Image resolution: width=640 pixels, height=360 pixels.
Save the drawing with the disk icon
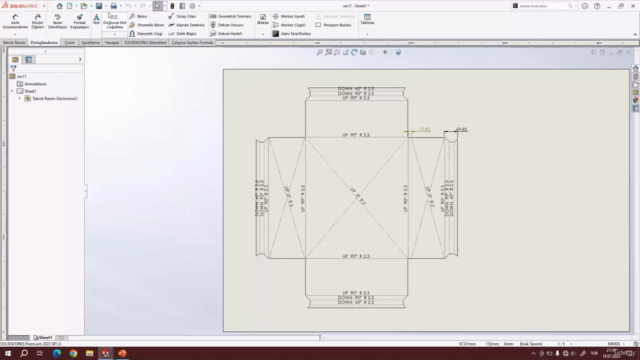[99, 6]
